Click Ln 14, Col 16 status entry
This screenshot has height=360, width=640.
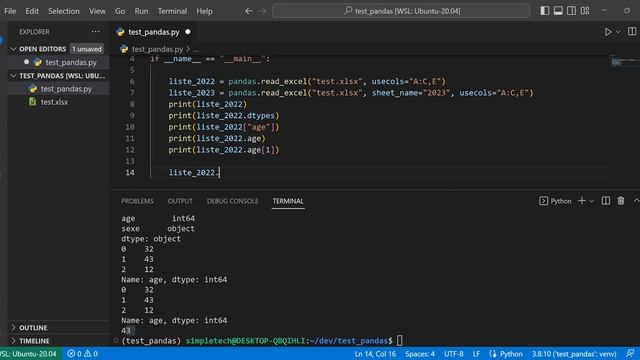click(x=375, y=353)
